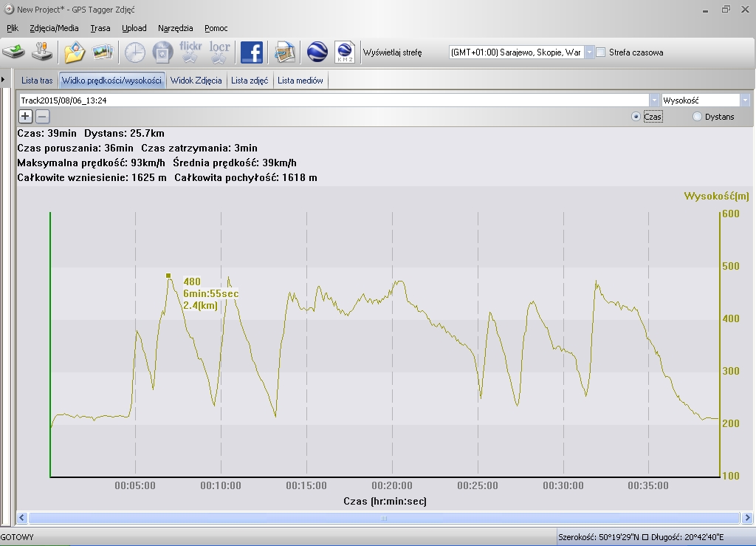756x546 pixels.
Task: Open the Narzędzia menu
Action: (175, 28)
